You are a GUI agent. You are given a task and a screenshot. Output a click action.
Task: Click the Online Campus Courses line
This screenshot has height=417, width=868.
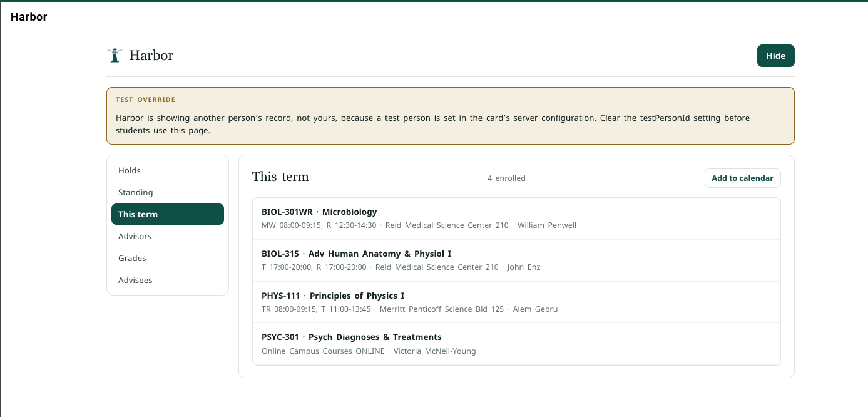369,351
